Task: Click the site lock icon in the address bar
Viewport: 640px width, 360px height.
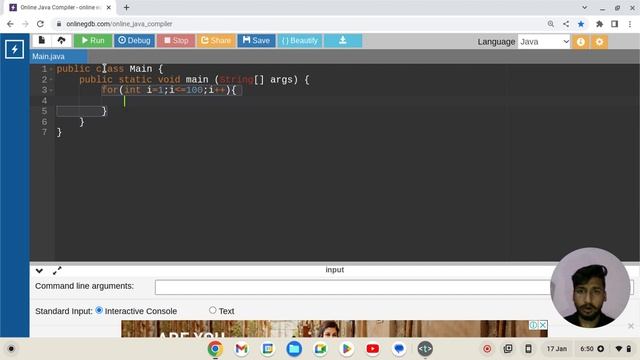Action: [x=59, y=24]
